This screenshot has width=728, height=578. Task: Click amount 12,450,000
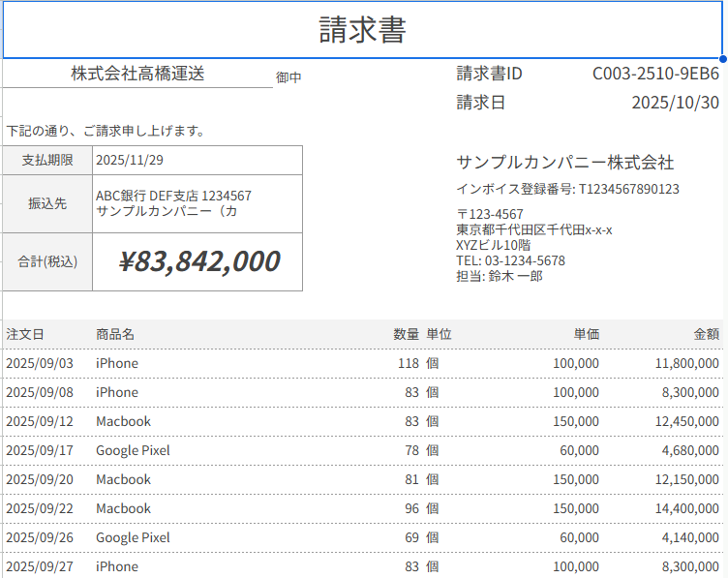pos(687,421)
